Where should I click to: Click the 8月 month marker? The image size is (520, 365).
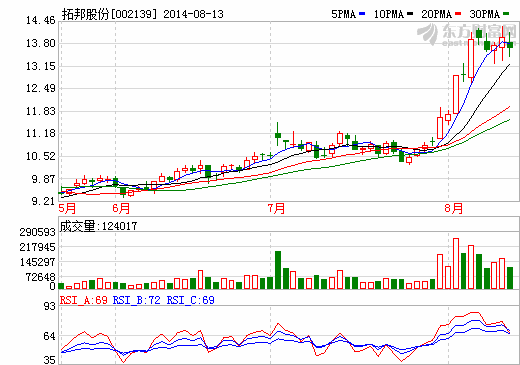click(x=454, y=209)
